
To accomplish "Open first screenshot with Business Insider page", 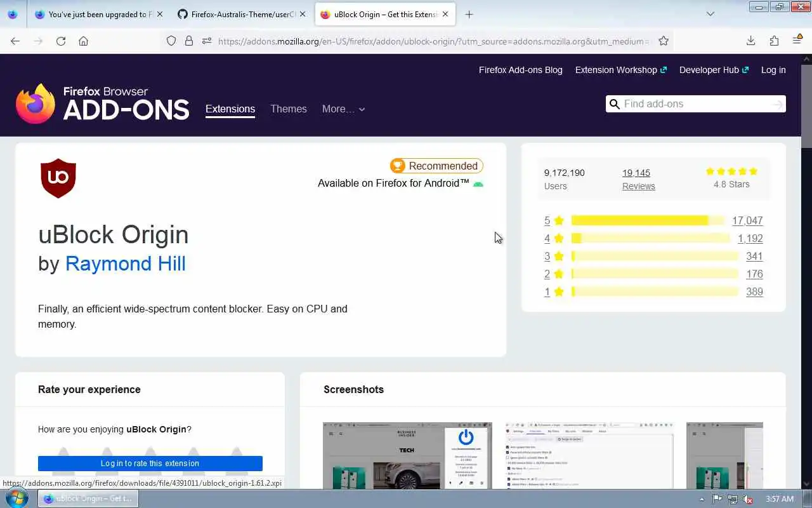I will point(407,455).
